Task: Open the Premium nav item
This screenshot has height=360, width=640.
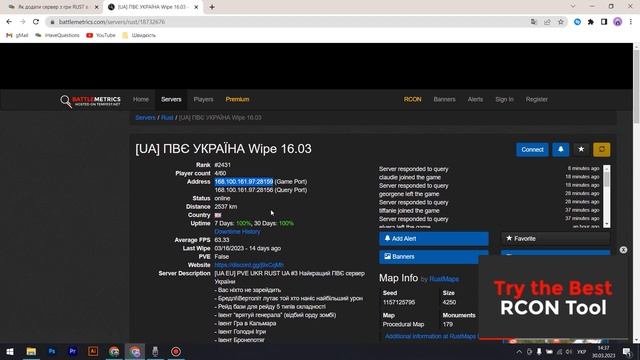Action: tap(237, 99)
